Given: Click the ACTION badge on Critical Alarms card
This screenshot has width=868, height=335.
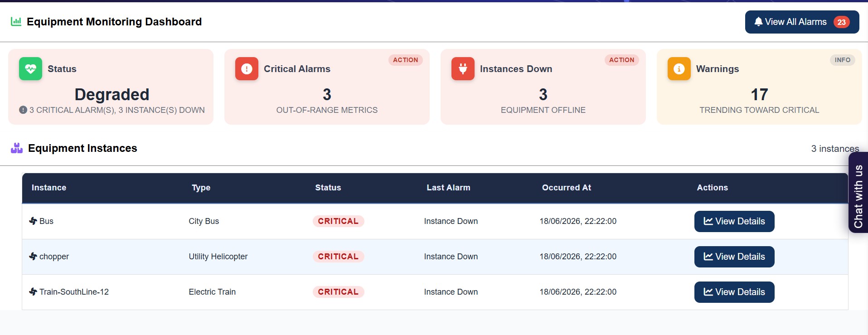Looking at the screenshot, I should point(405,60).
